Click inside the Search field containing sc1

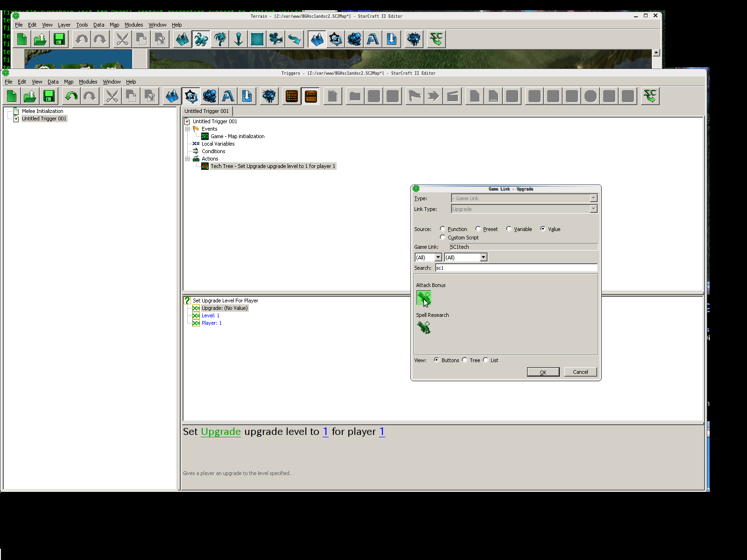515,268
